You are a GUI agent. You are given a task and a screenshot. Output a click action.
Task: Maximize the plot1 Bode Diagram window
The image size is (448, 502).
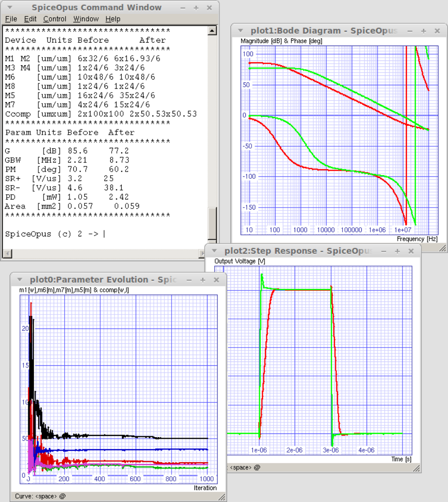pyautogui.click(x=424, y=31)
